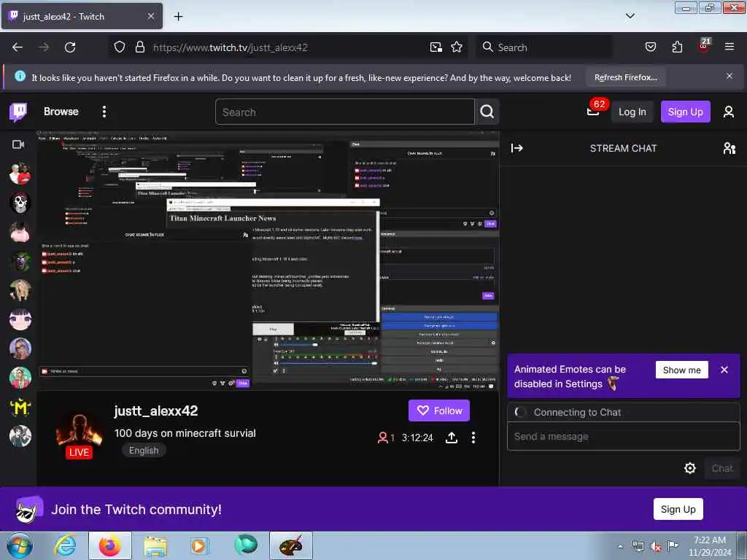Select the justt_alexx42 - Twitch tab

(x=82, y=16)
